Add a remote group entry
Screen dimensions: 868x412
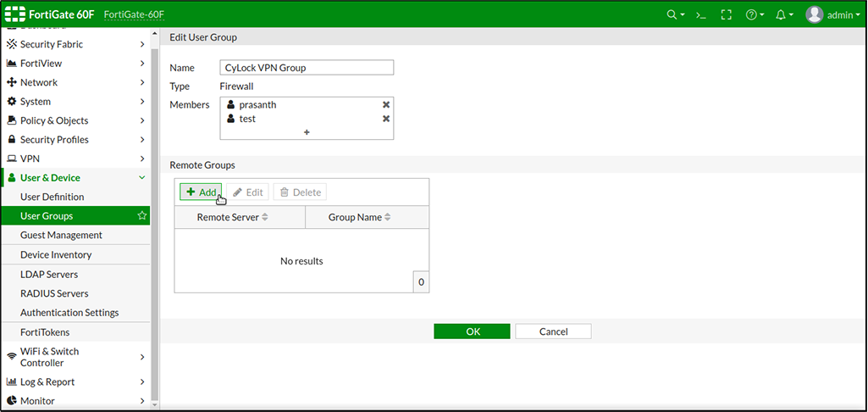tap(201, 192)
